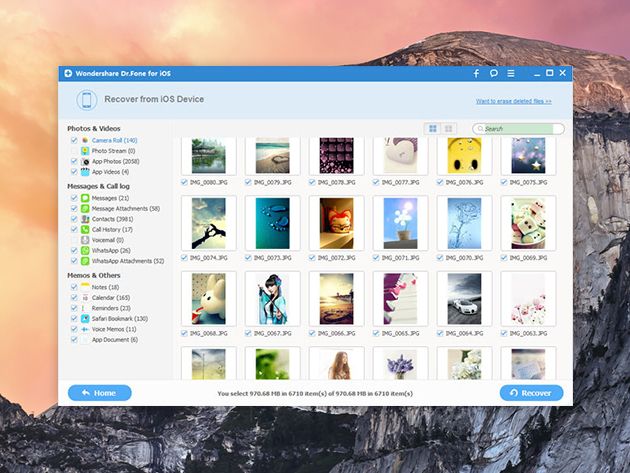
Task: Click the WhatsApp icon in sidebar
Action: point(85,250)
